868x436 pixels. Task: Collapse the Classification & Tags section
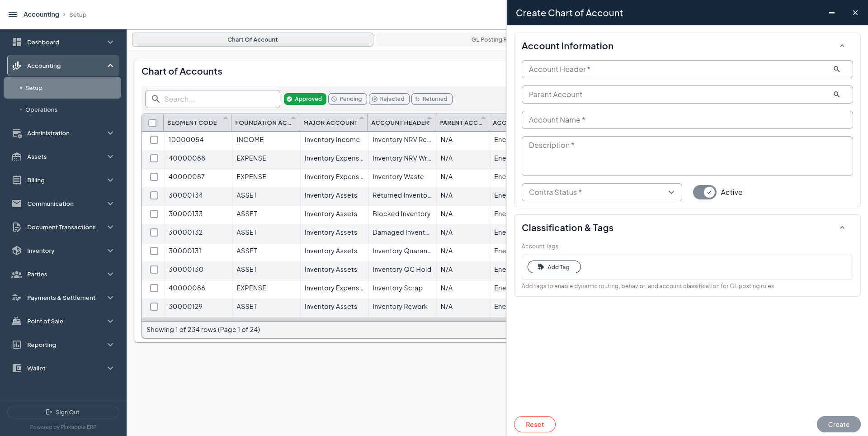[x=842, y=228]
